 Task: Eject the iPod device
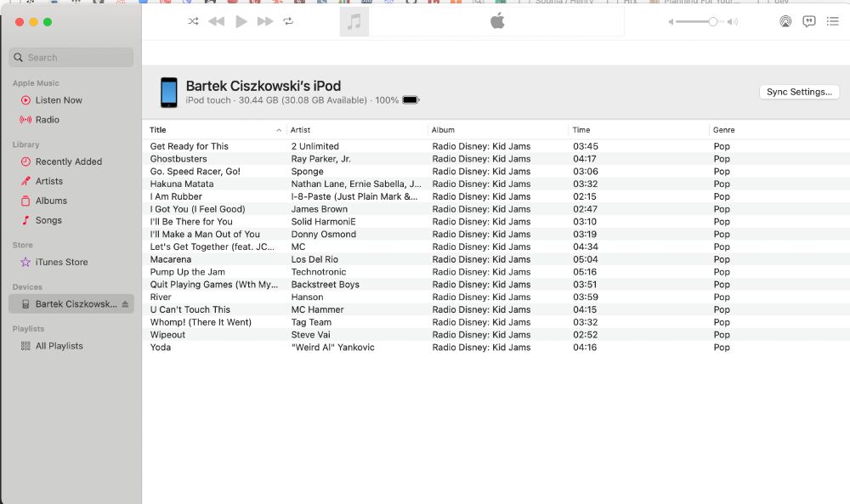click(125, 304)
